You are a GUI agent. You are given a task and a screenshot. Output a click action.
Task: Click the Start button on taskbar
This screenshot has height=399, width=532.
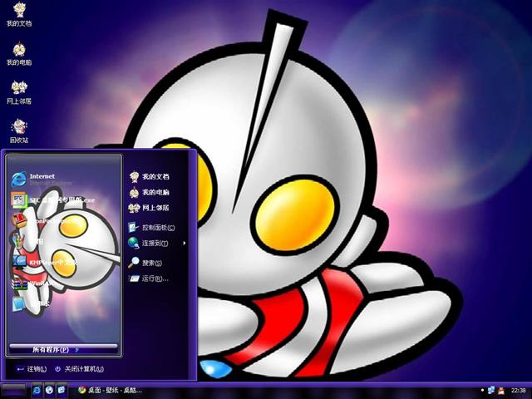pyautogui.click(x=13, y=390)
